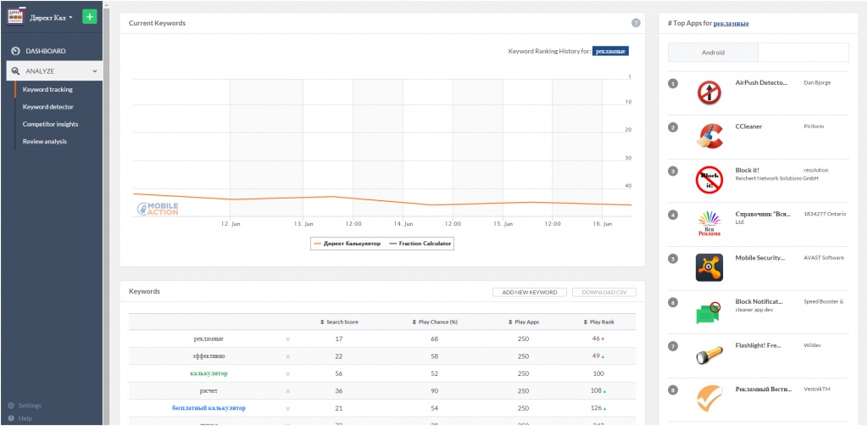Open Flashlight! Free app name
This screenshot has width=868, height=426.
(x=758, y=345)
